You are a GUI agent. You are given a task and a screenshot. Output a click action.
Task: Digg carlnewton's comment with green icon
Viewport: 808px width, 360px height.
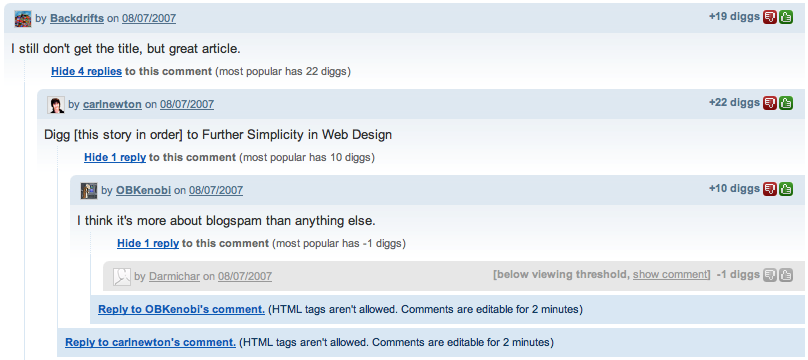[786, 103]
